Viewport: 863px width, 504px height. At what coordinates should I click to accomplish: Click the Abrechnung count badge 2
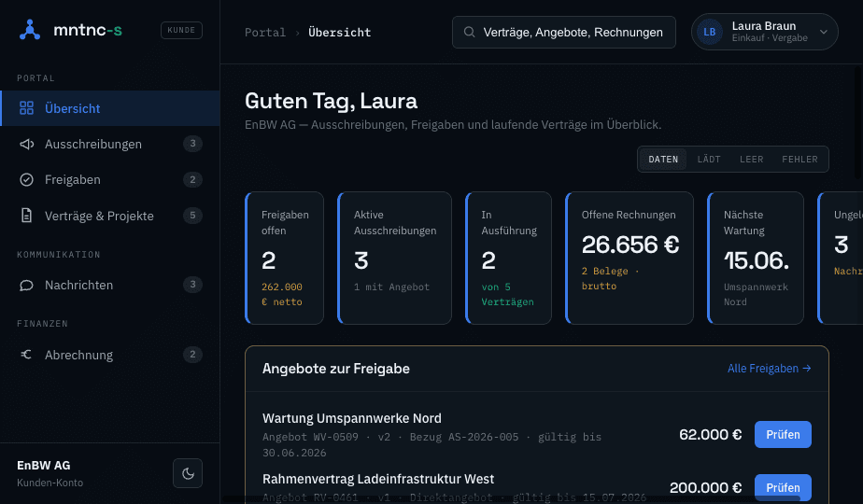[192, 355]
